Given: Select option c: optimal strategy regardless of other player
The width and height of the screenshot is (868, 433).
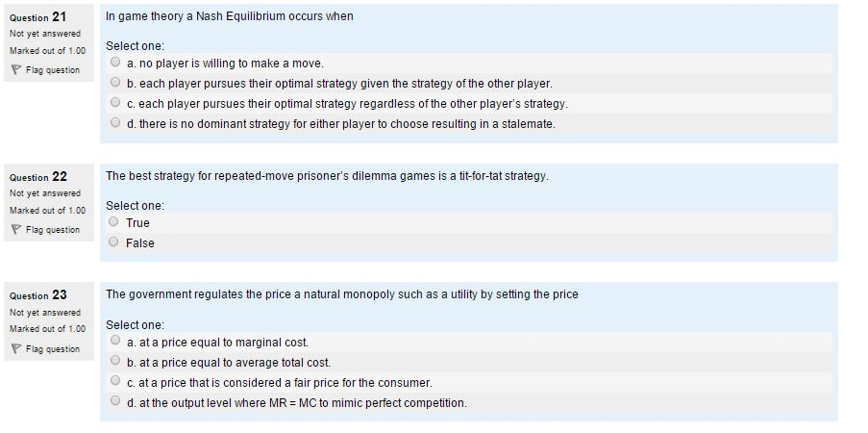Looking at the screenshot, I should [115, 103].
